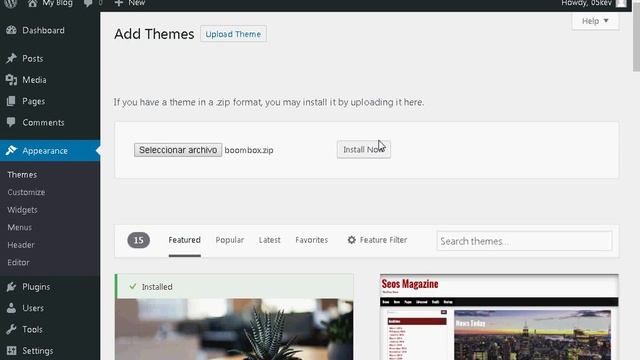Click the Users person icon

tap(11, 308)
